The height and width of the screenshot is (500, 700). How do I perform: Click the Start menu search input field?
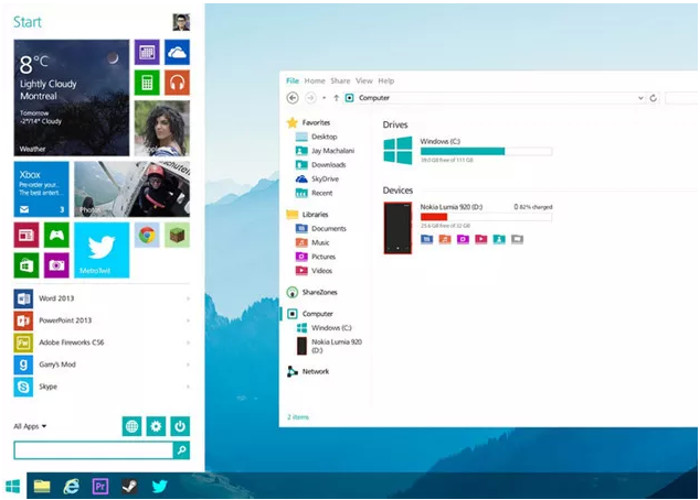pos(93,451)
